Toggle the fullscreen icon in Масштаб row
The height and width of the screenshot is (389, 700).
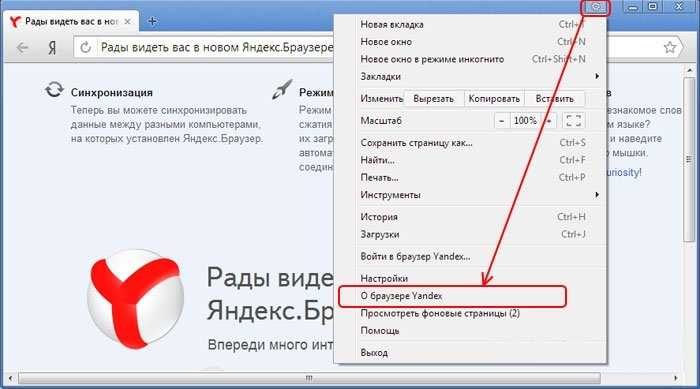(573, 121)
